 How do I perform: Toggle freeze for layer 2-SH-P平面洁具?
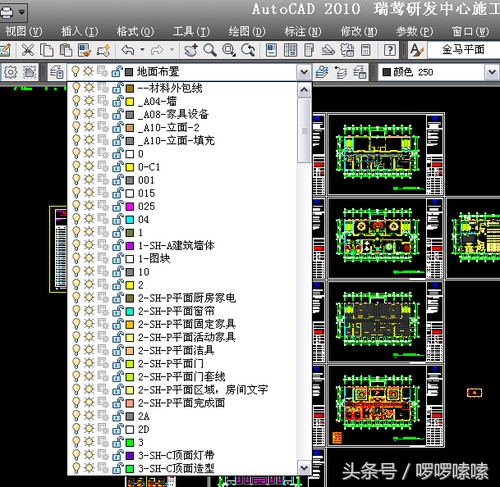tap(89, 350)
